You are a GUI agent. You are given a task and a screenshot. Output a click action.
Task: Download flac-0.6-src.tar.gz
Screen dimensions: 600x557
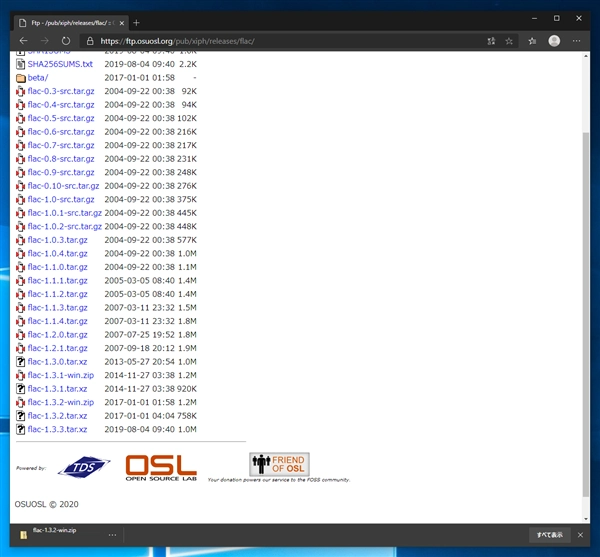(61, 132)
